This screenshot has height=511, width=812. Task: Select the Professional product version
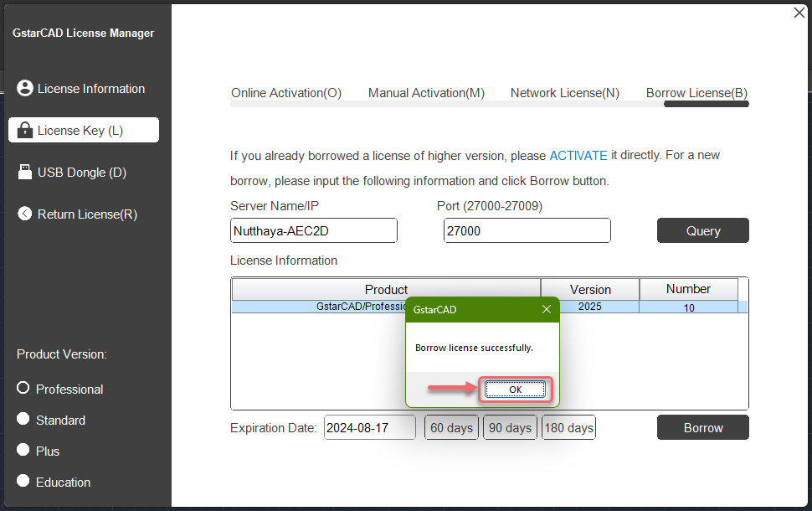pyautogui.click(x=24, y=389)
